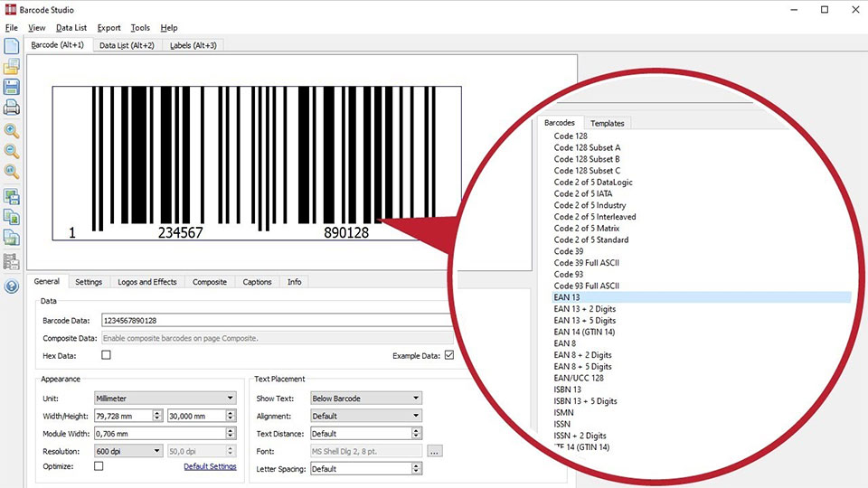Click the export-to-file document icon
868x488 pixels.
[x=11, y=238]
